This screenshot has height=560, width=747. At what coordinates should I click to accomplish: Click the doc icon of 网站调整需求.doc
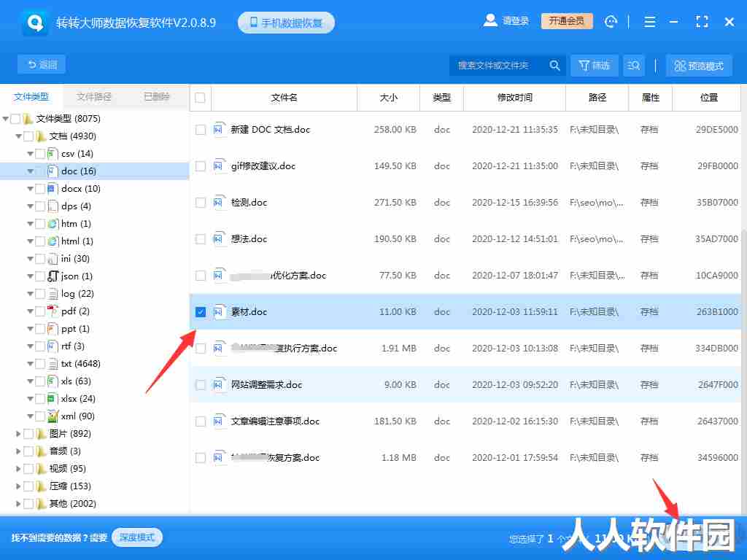(218, 384)
